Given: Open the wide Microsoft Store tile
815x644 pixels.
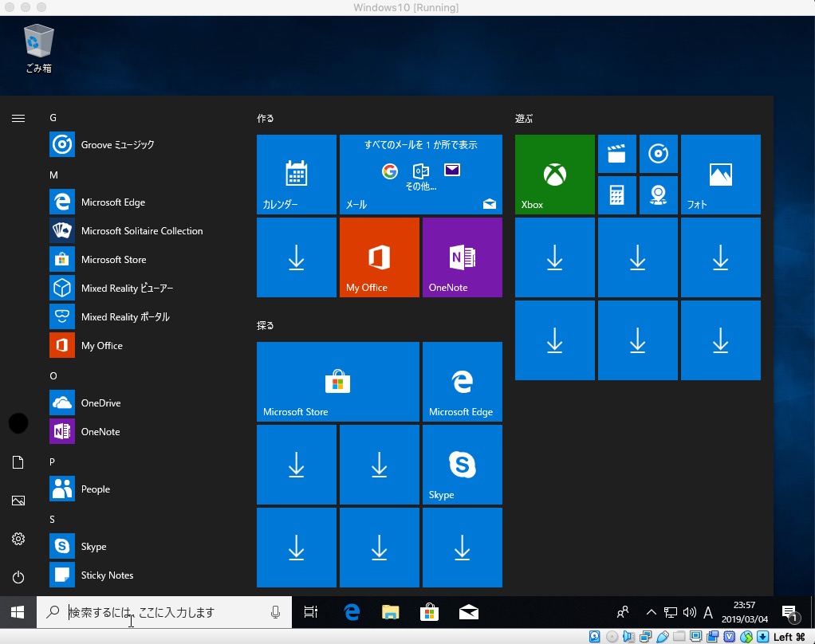Looking at the screenshot, I should pos(338,382).
